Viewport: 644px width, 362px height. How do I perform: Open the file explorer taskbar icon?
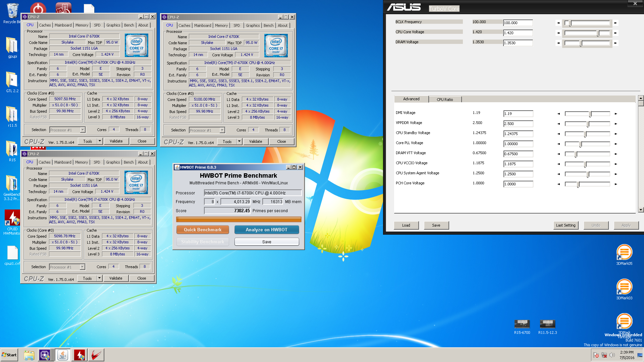pos(29,355)
